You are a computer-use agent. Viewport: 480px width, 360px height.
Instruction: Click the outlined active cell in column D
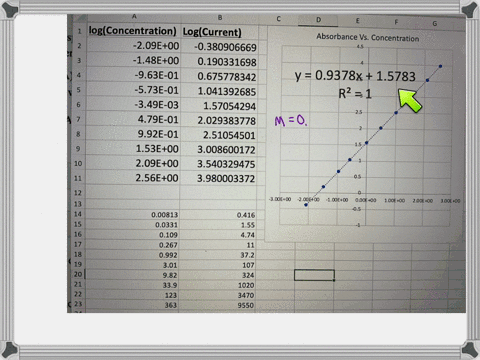[x=314, y=275]
